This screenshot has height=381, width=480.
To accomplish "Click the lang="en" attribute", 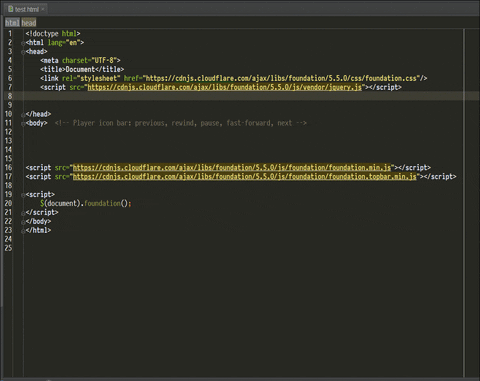I will [x=64, y=43].
